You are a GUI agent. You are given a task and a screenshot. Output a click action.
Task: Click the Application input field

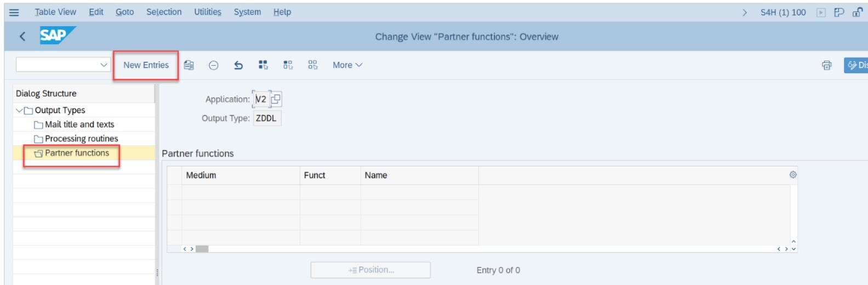click(261, 99)
